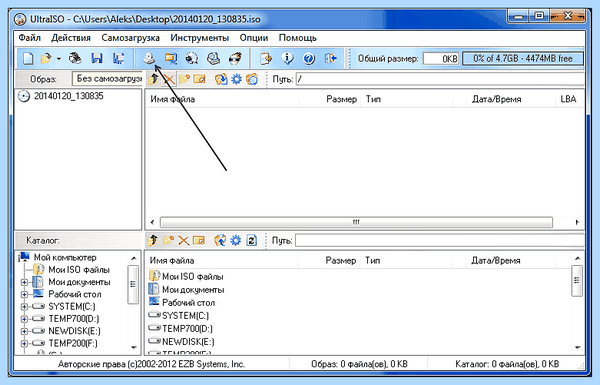
Task: Expand the Рабочий стол tree node
Action: (x=24, y=295)
